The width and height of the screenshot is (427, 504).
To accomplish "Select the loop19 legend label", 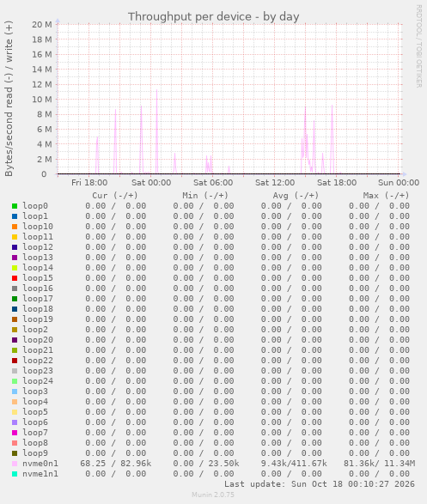I will [x=38, y=319].
